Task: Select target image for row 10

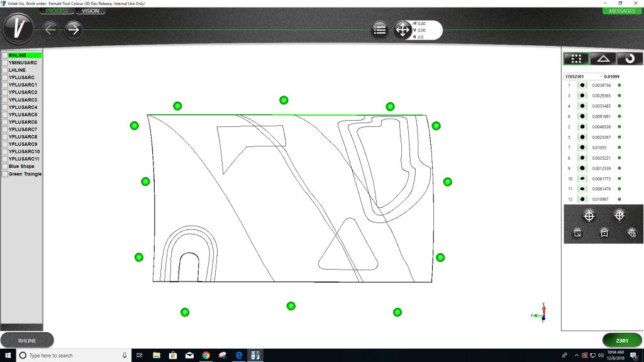Action: coord(582,178)
